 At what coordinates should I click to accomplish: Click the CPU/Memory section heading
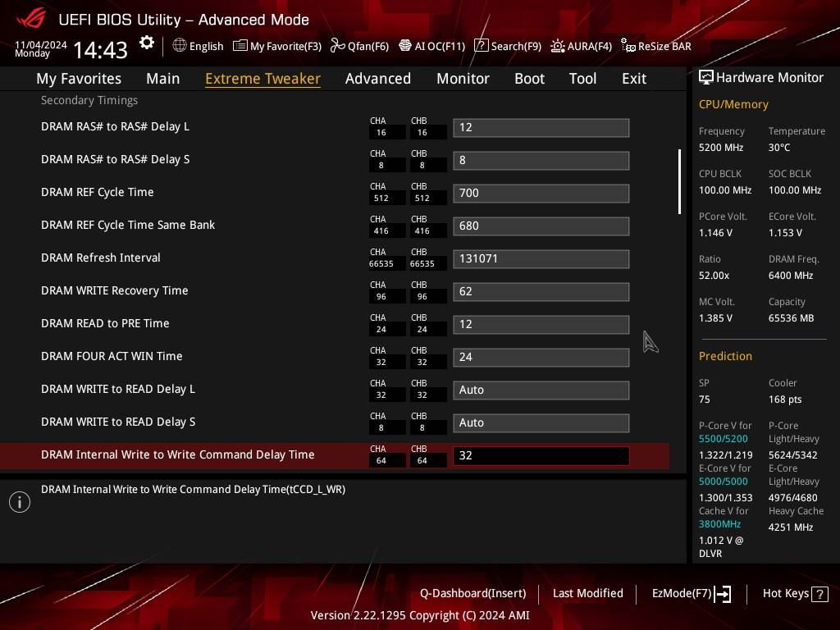tap(733, 104)
